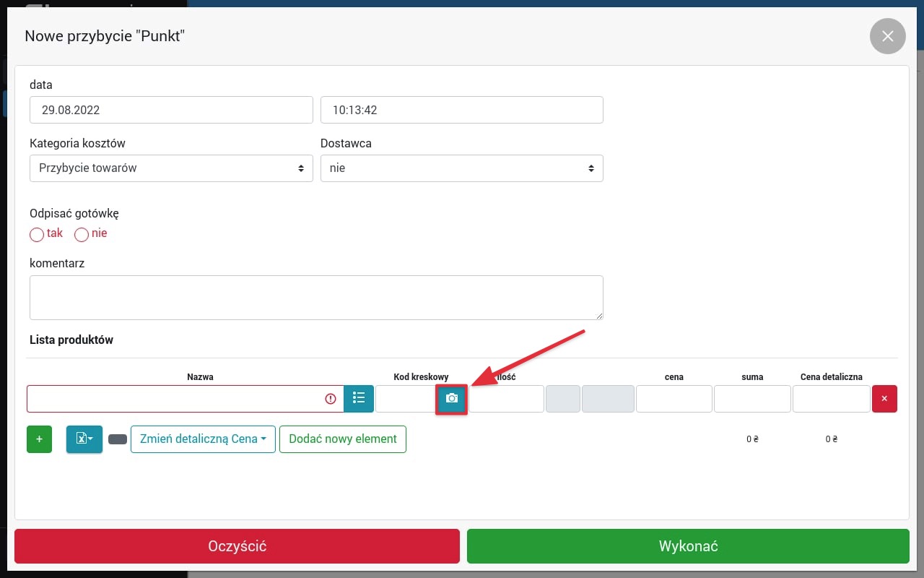Select 'nie' for Odpisać gotówkę
Screen dimensions: 924x578
tap(82, 235)
